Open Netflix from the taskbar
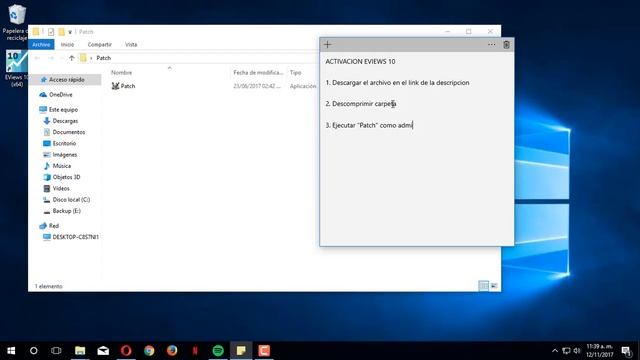This screenshot has height=360, width=640. click(x=195, y=351)
